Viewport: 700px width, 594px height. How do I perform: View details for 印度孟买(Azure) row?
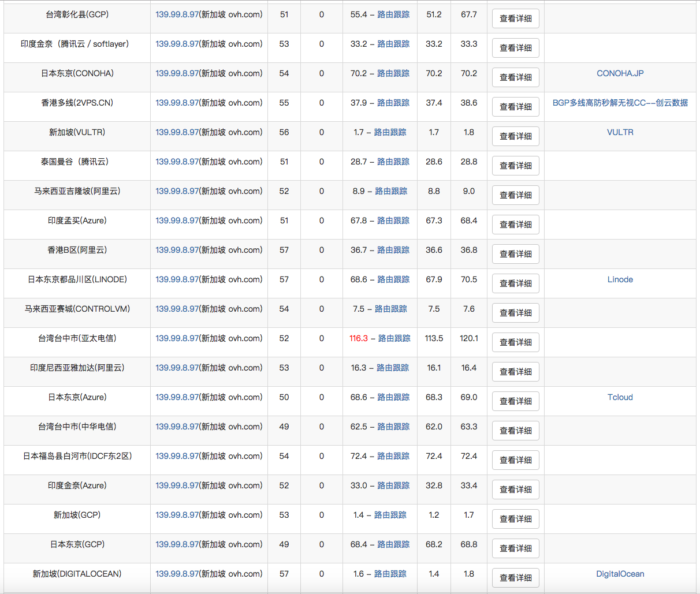pyautogui.click(x=515, y=225)
